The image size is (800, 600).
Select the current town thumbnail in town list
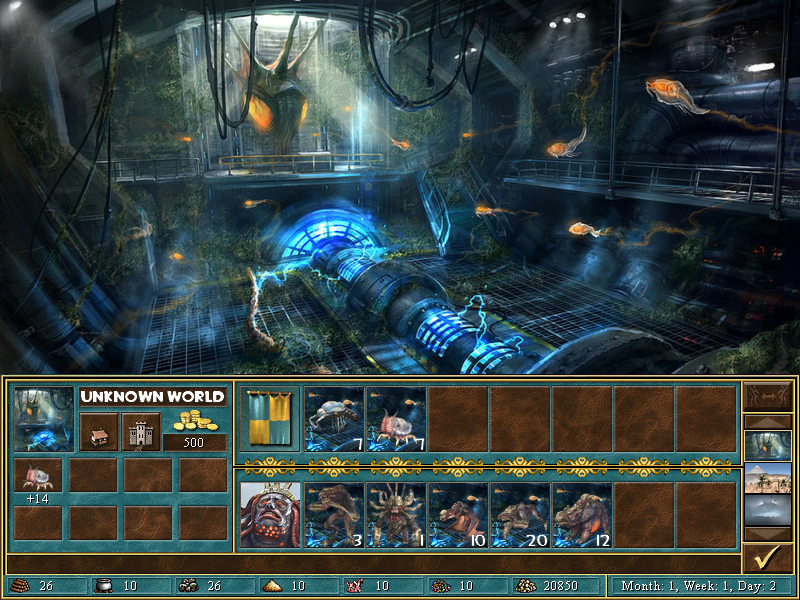point(768,446)
